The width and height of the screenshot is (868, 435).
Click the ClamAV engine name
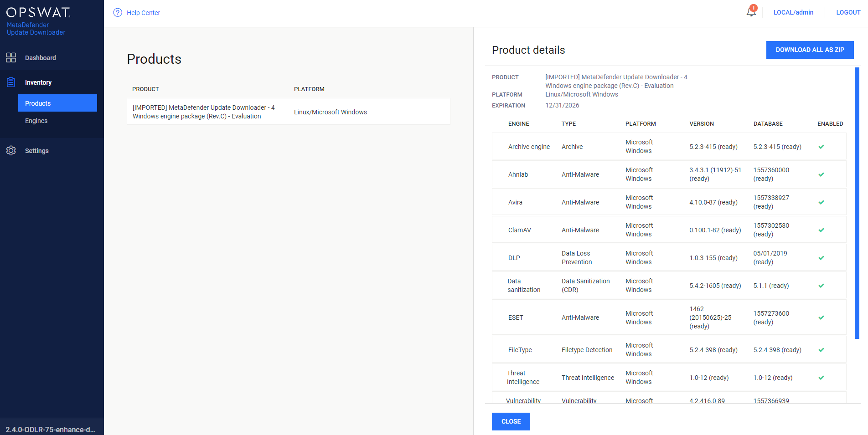tap(519, 230)
